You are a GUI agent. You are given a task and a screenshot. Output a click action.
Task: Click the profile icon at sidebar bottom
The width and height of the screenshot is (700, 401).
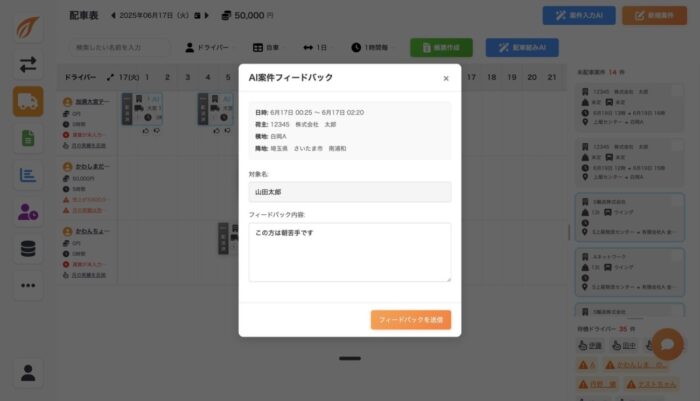point(28,373)
